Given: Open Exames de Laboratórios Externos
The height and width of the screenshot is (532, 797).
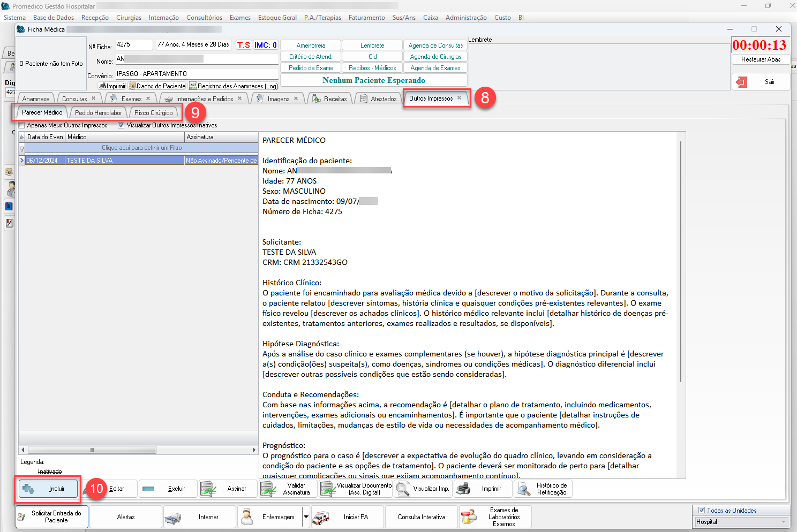Looking at the screenshot, I should (x=495, y=517).
